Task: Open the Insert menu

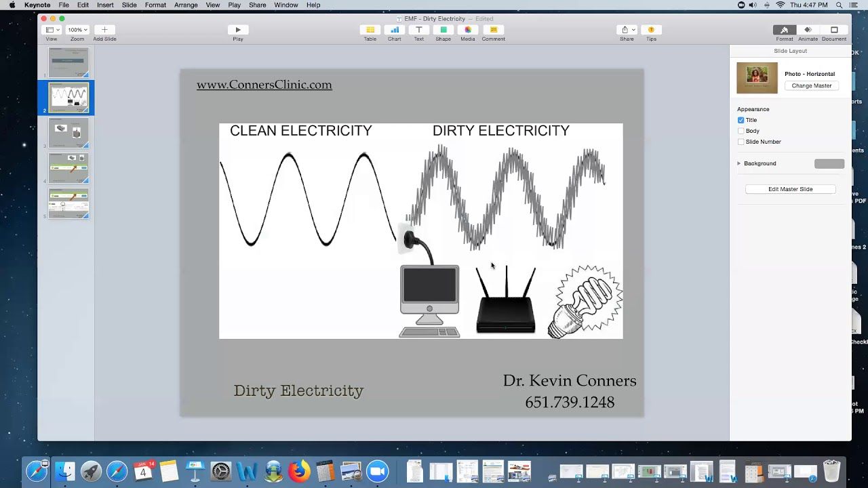Action: click(105, 5)
